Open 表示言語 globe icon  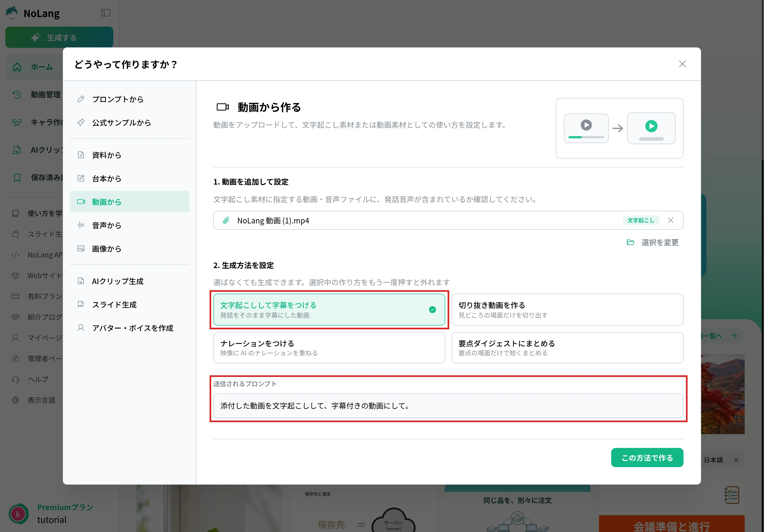(x=15, y=400)
